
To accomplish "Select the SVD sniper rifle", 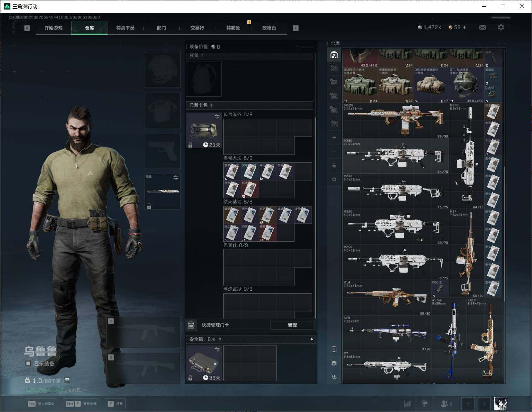I will point(387,334).
